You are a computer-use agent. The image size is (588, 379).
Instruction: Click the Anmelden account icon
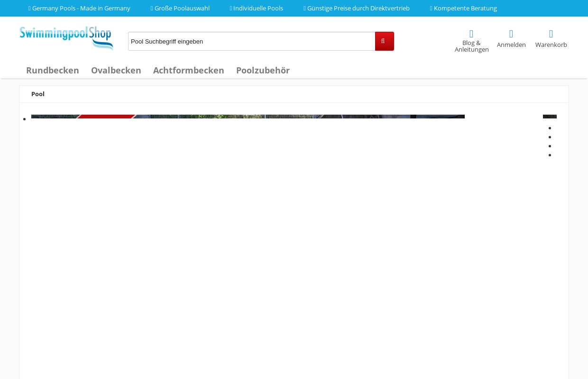[x=511, y=34]
